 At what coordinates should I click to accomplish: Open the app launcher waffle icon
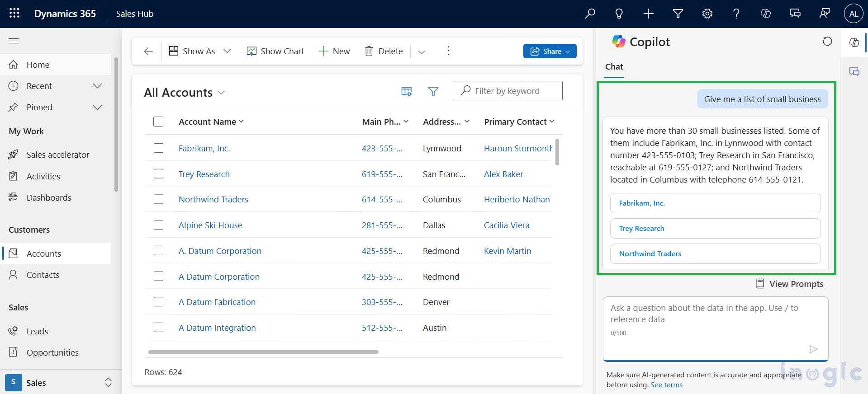[14, 14]
